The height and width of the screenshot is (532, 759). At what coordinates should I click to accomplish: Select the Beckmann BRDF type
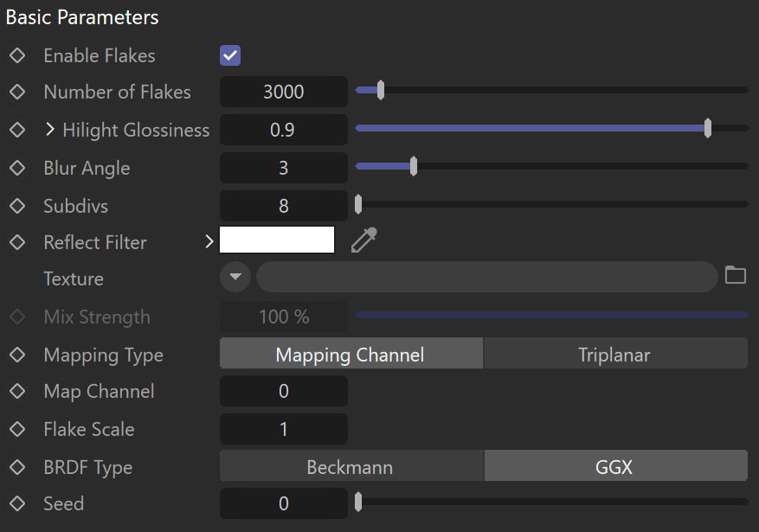click(351, 467)
